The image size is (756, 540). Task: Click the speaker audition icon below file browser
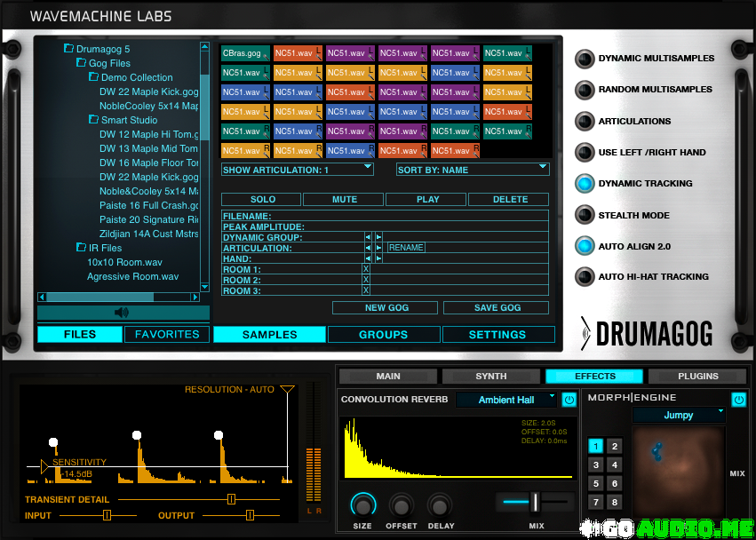122,313
